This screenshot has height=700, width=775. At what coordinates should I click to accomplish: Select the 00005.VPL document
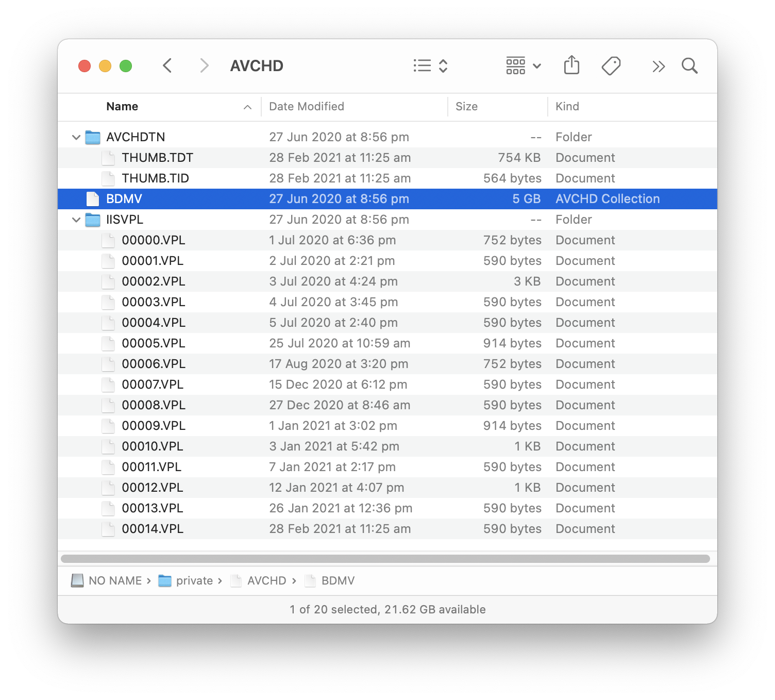coord(387,343)
